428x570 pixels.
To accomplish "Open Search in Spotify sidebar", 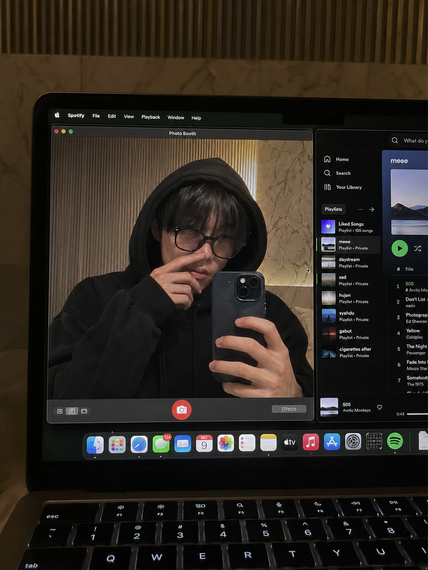I will pos(337,173).
